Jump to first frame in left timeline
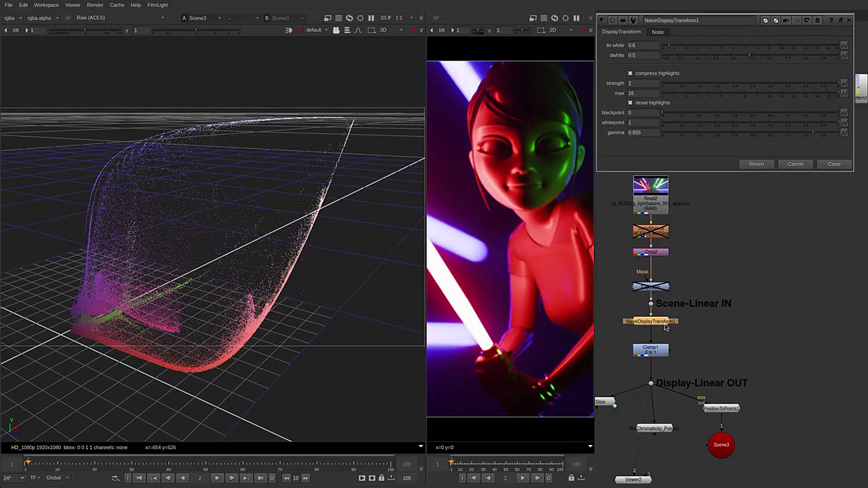868x488 pixels. click(139, 478)
